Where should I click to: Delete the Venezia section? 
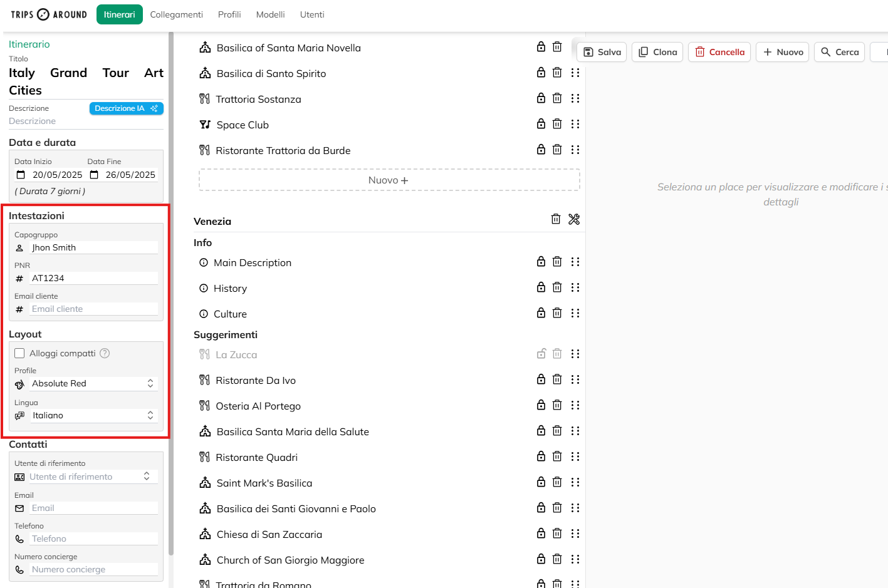555,219
